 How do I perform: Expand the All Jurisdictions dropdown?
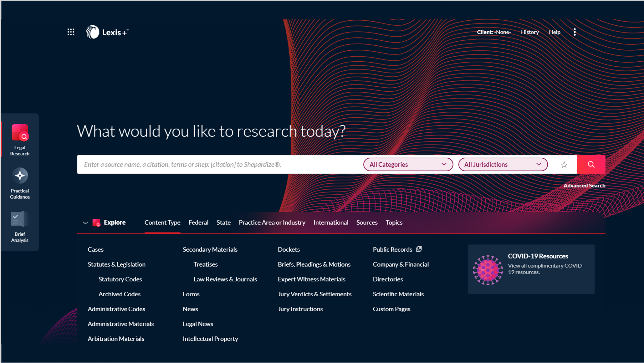(502, 164)
